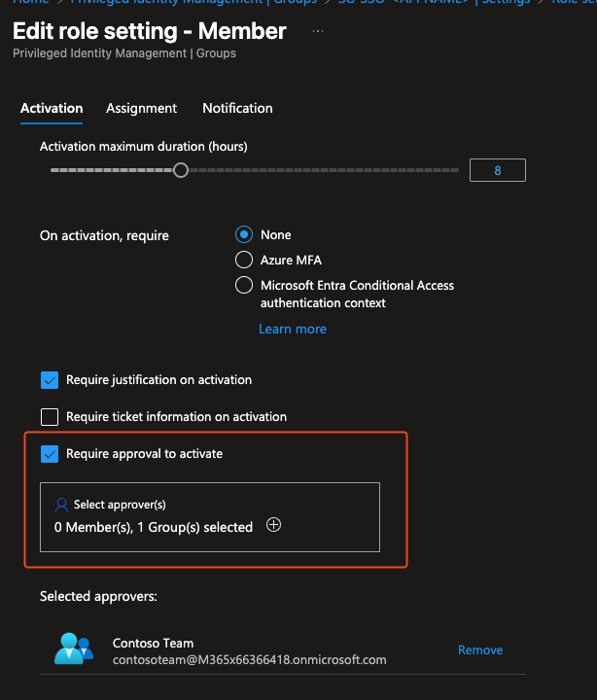This screenshot has width=597, height=700.
Task: Uncheck Require justification on activation
Action: pos(50,380)
